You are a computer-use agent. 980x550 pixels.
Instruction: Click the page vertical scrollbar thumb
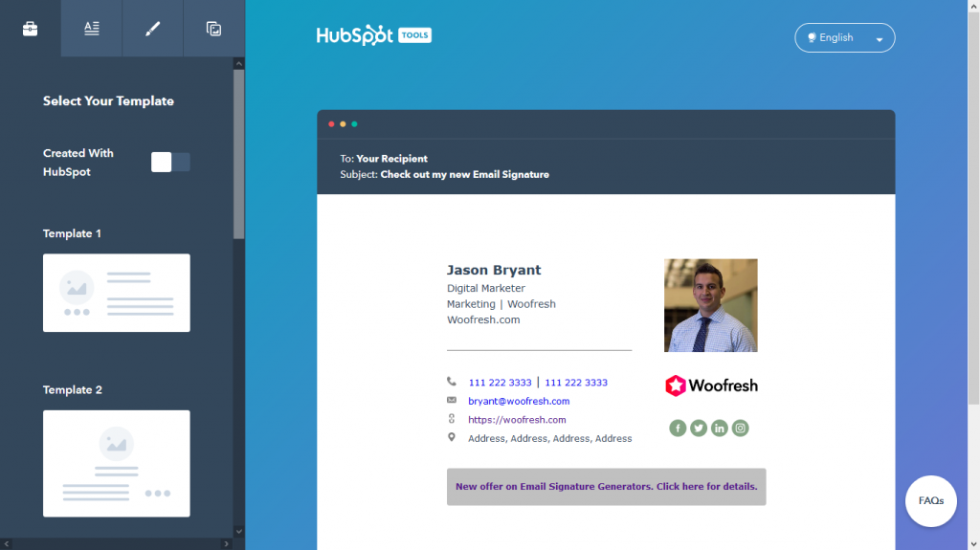(973, 208)
